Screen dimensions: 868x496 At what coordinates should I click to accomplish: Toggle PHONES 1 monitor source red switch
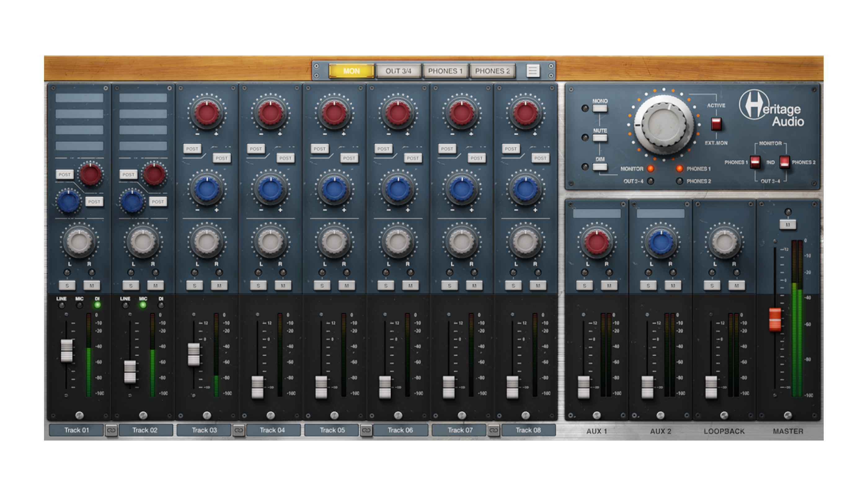coord(755,162)
